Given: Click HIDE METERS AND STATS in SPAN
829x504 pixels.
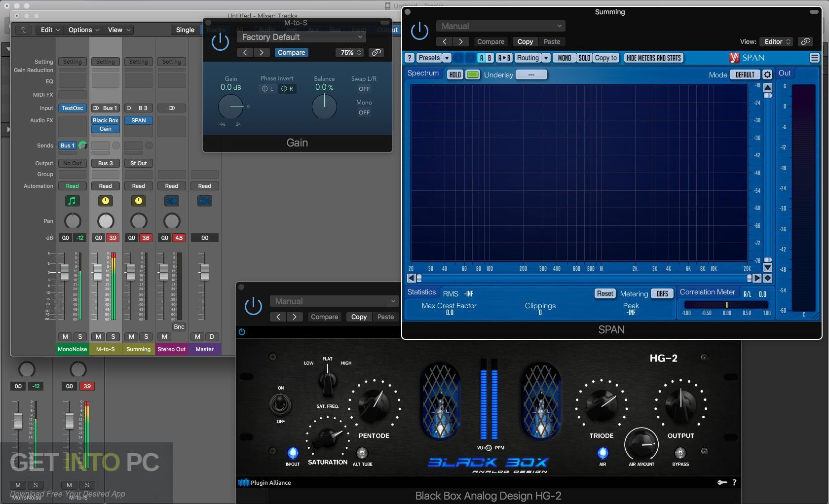Looking at the screenshot, I should [x=653, y=58].
